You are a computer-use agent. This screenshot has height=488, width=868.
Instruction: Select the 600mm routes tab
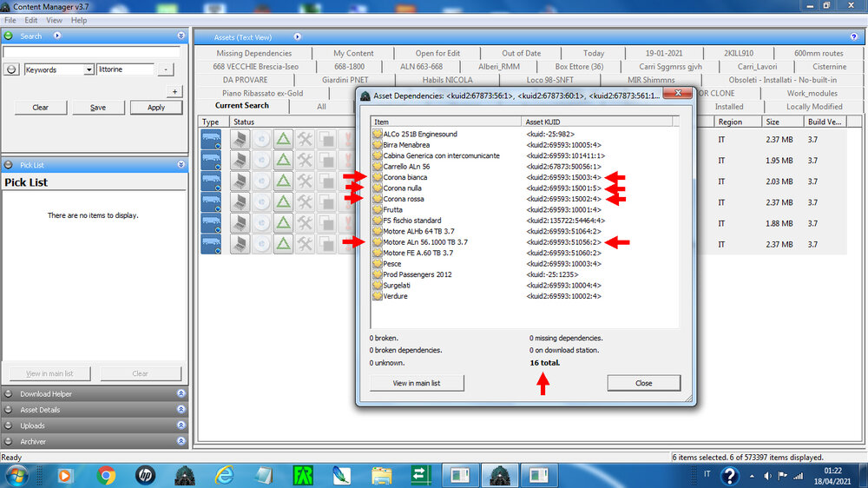(x=819, y=53)
